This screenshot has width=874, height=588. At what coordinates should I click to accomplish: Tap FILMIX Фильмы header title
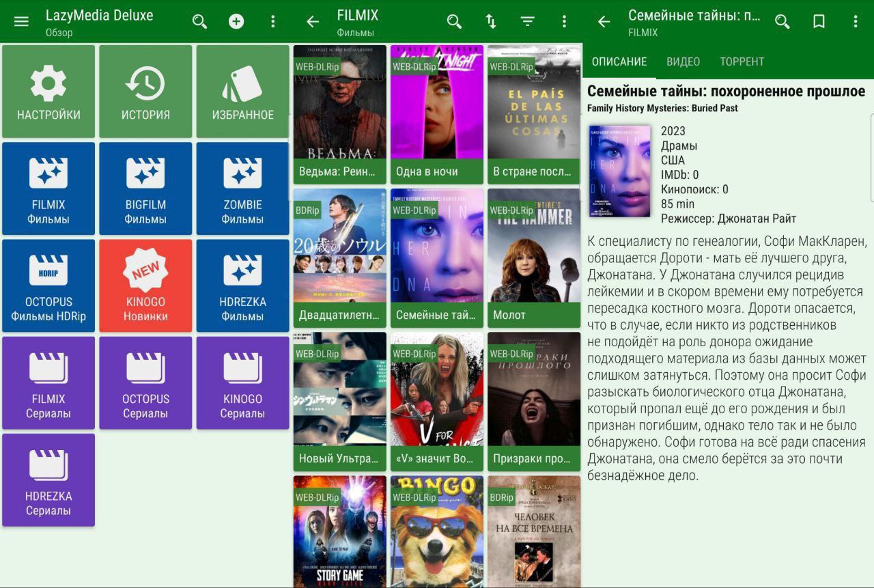tap(357, 22)
